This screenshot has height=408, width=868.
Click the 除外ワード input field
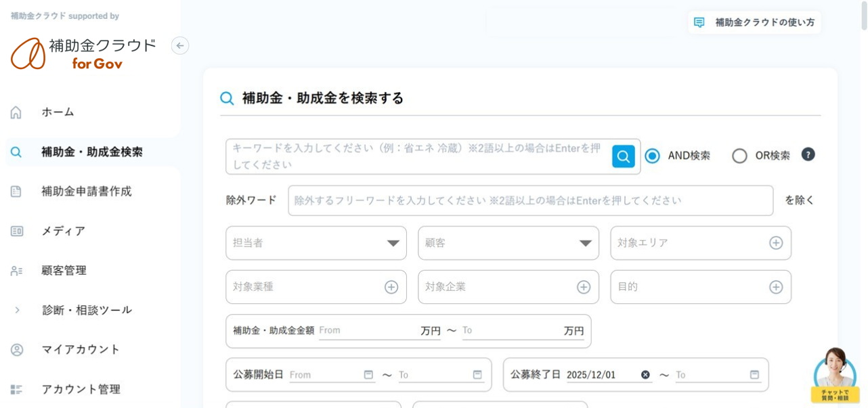(530, 200)
